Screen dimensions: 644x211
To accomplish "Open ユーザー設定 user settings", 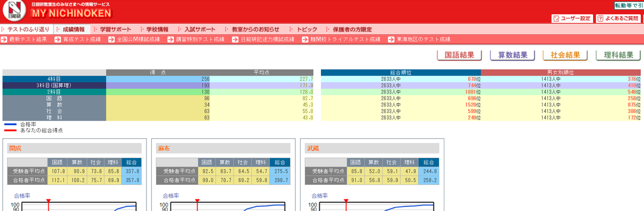I will click(x=572, y=18).
